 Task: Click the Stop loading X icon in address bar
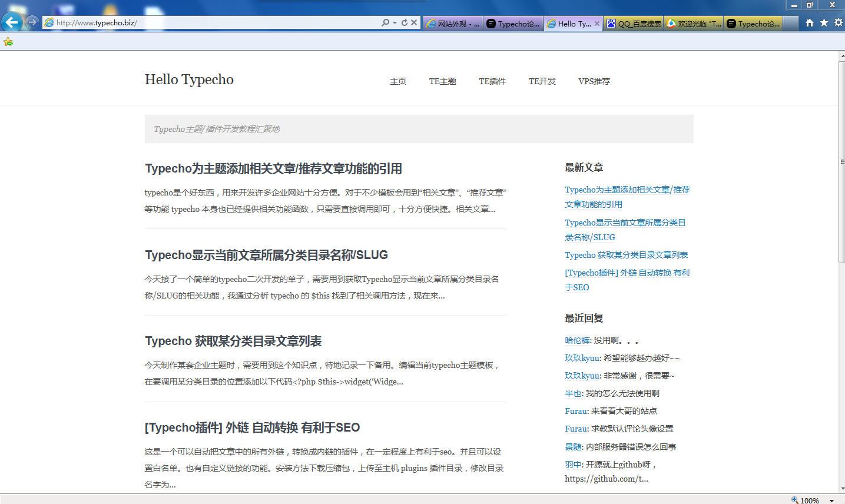coord(414,22)
